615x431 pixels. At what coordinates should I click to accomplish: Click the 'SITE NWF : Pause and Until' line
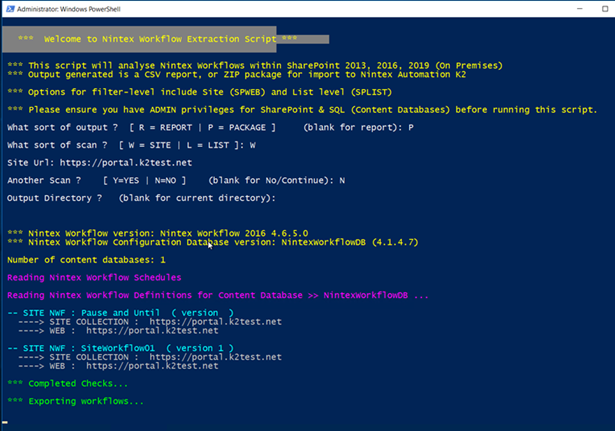tap(121, 313)
